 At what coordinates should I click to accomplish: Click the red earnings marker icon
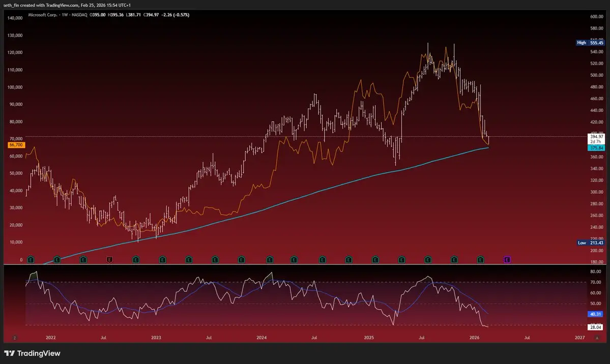tap(109, 260)
